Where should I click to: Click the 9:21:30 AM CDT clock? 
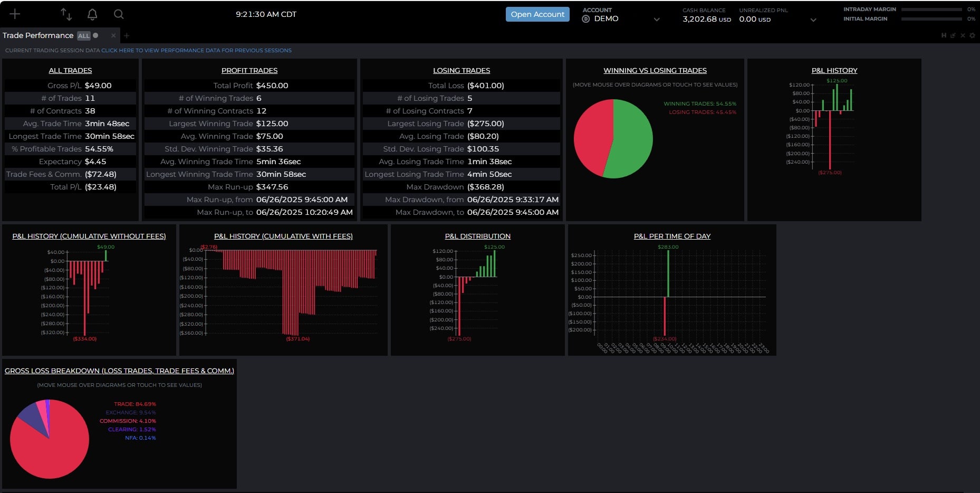pos(266,14)
